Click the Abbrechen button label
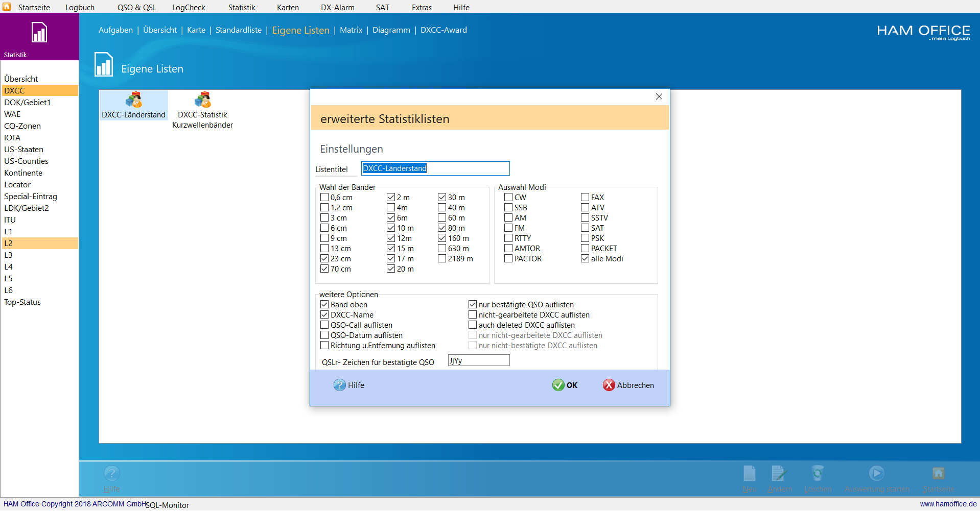980x511 pixels. pos(635,385)
